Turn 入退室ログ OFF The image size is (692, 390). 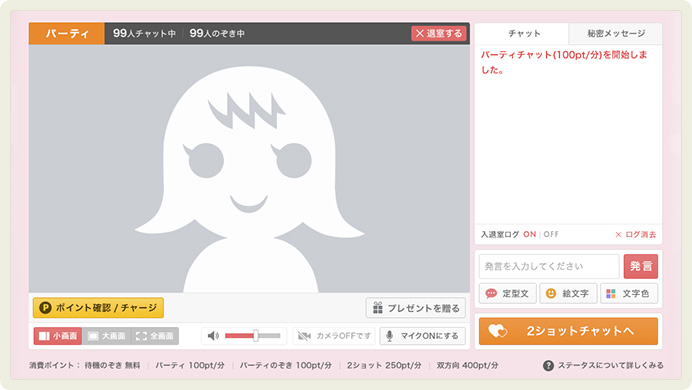(x=551, y=234)
